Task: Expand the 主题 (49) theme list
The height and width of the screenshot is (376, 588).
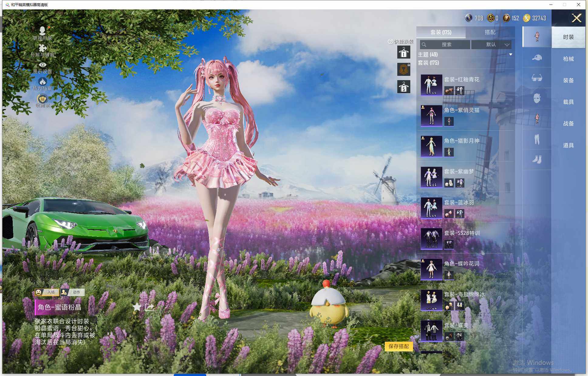Action: point(511,55)
